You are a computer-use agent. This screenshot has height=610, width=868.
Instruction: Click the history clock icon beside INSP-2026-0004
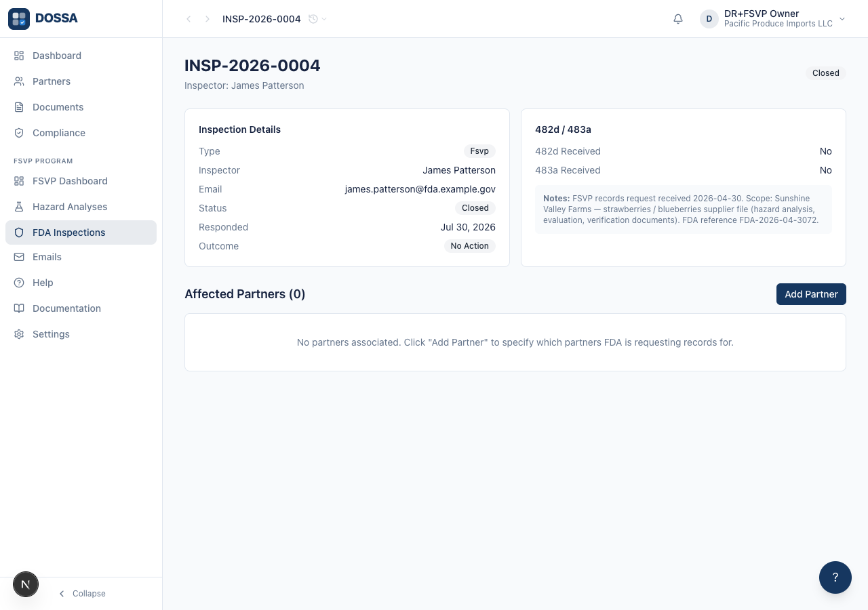pos(313,19)
